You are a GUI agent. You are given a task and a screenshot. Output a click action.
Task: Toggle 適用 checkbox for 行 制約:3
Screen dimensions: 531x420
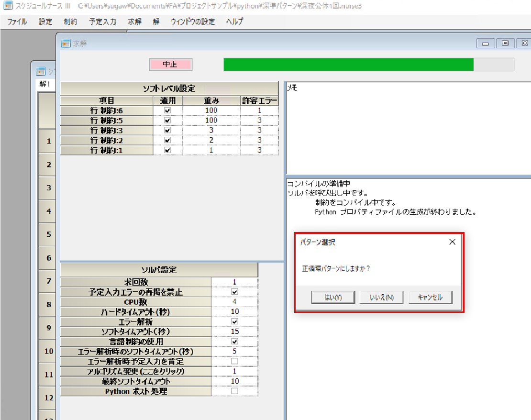tap(167, 130)
